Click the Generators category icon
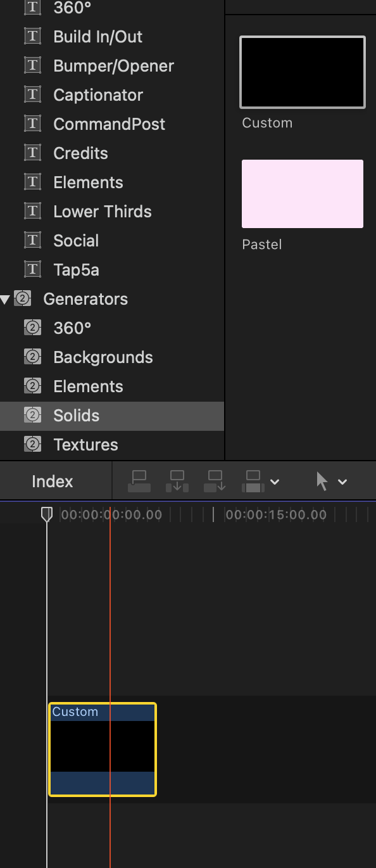This screenshot has height=868, width=376. click(23, 299)
